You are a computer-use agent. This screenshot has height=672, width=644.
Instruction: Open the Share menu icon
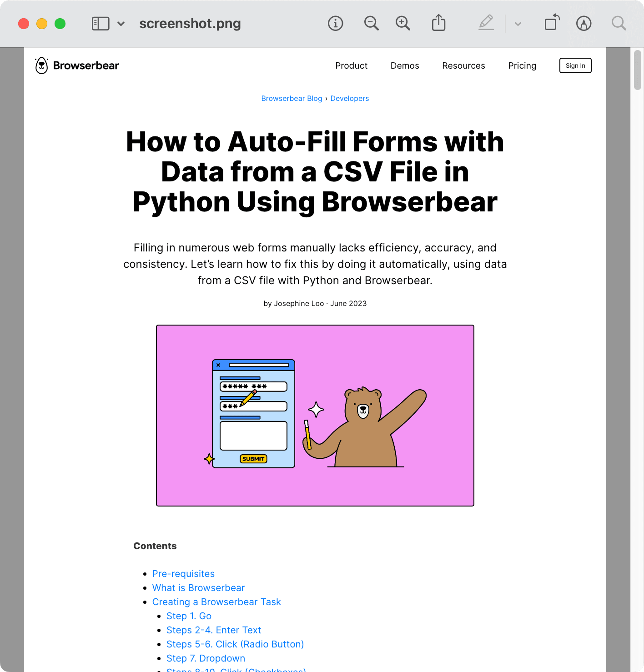[439, 23]
